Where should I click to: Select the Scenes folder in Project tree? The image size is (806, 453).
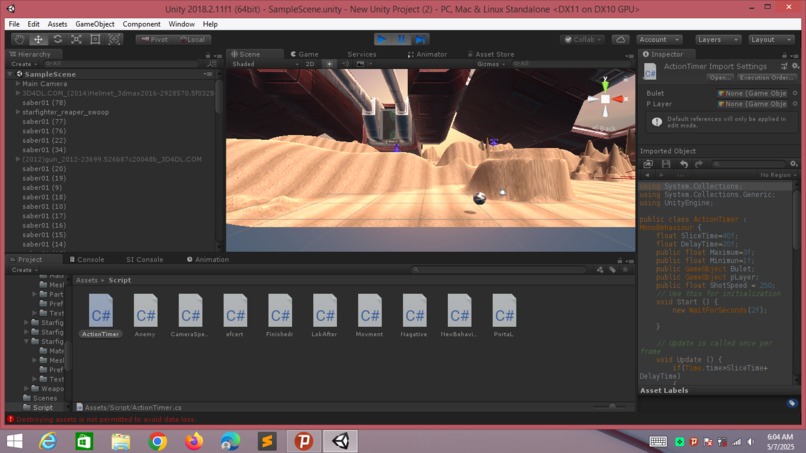click(40, 398)
